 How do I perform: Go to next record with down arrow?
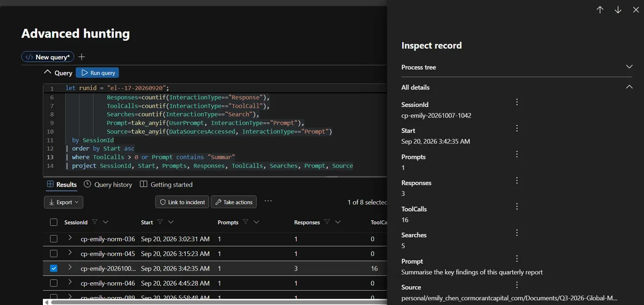618,10
